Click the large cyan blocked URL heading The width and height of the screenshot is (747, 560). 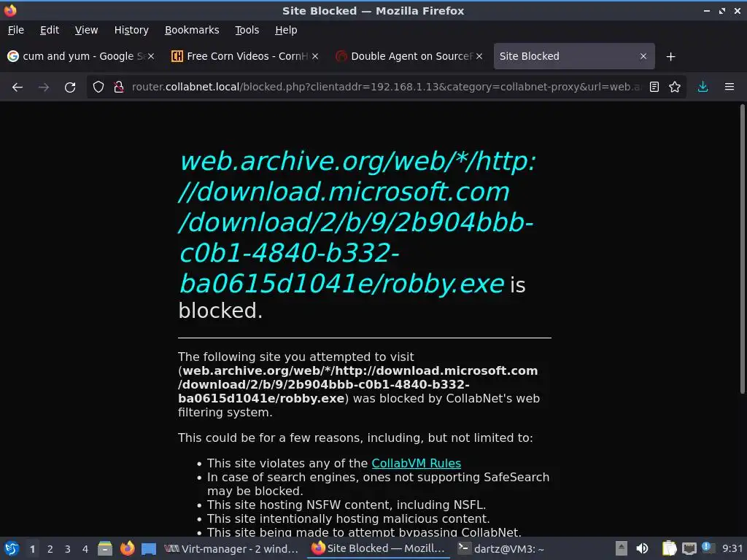pyautogui.click(x=357, y=222)
